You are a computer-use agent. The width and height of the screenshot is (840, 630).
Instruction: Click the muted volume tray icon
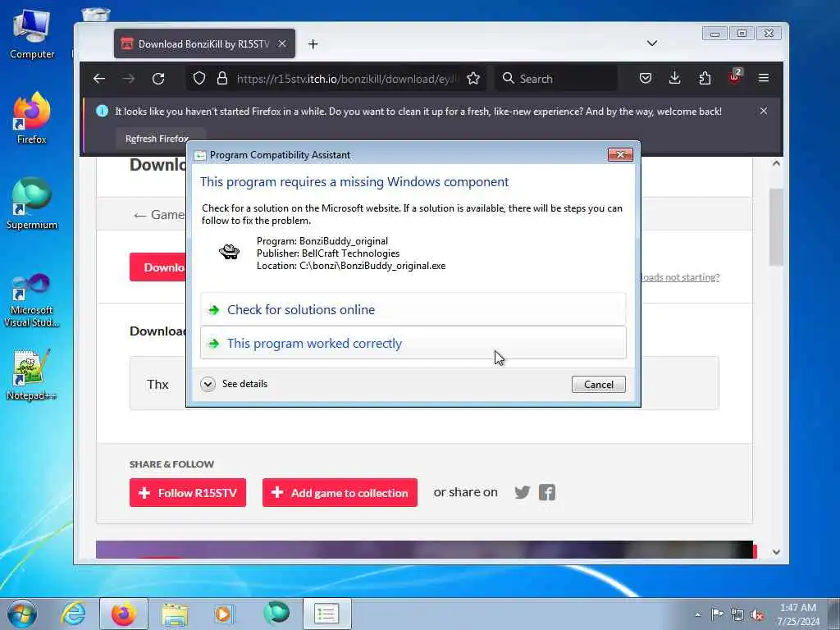757,614
